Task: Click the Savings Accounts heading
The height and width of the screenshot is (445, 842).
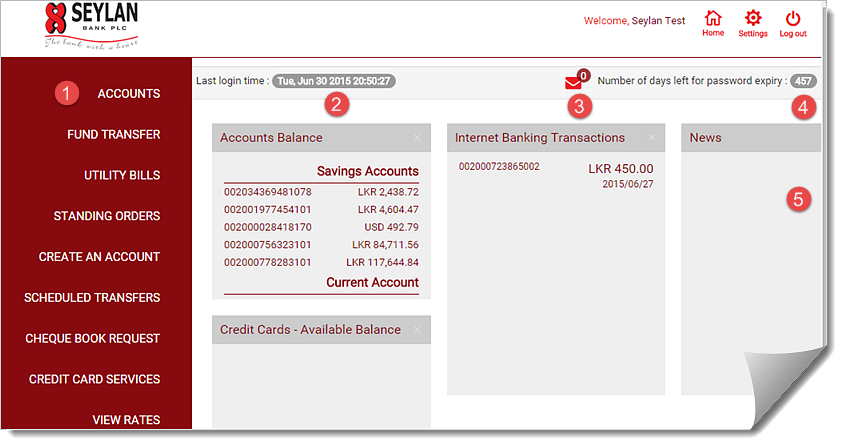Action: (x=368, y=171)
